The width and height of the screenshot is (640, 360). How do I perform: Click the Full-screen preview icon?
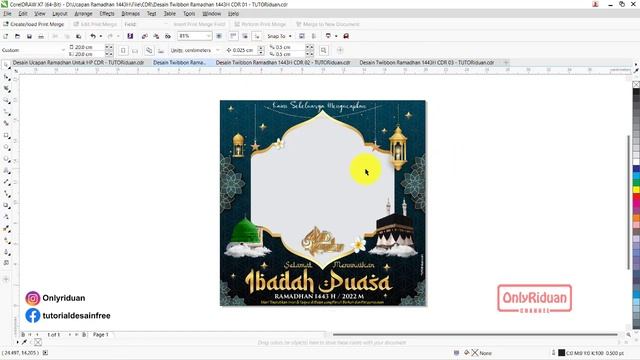(219, 36)
